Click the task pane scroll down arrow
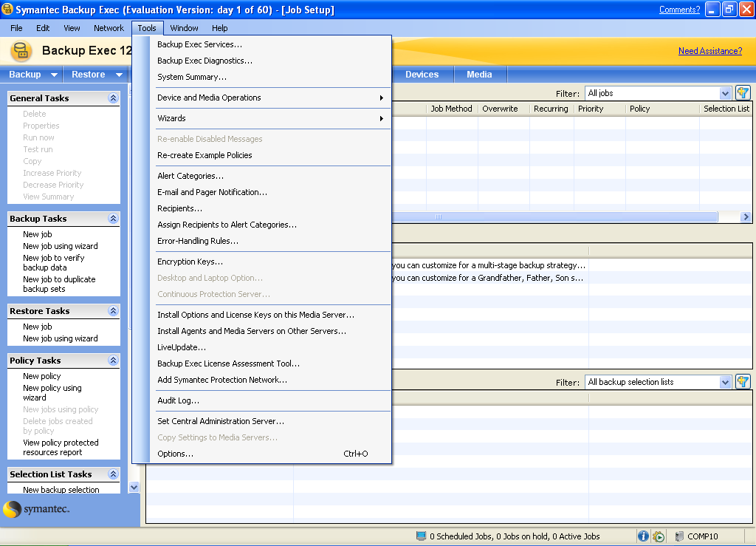Screen dimensions: 756x546 point(134,487)
